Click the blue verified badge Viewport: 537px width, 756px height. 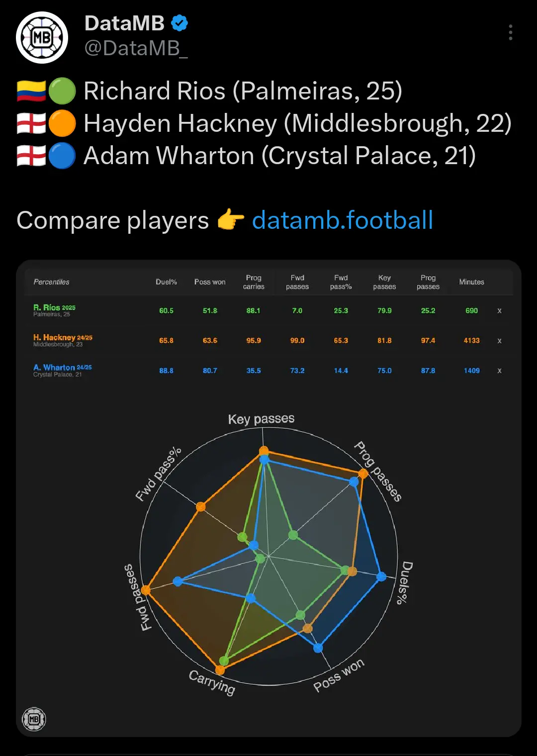(179, 23)
